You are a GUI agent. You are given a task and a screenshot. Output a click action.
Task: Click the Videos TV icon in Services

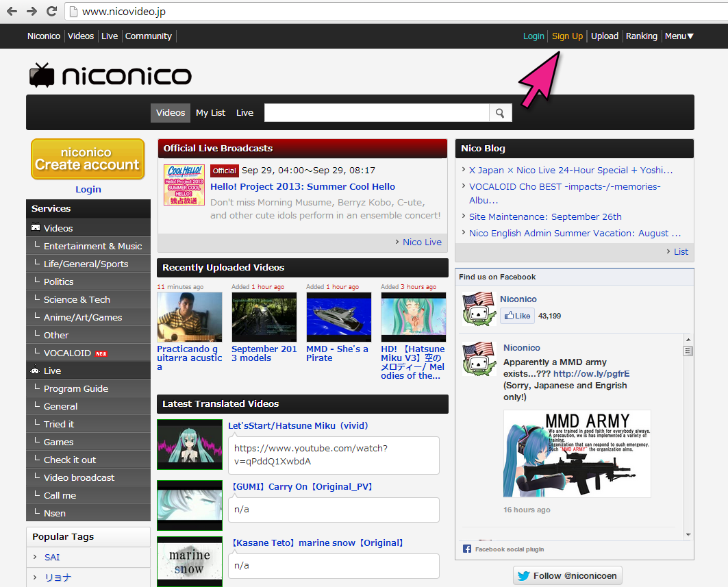point(36,227)
